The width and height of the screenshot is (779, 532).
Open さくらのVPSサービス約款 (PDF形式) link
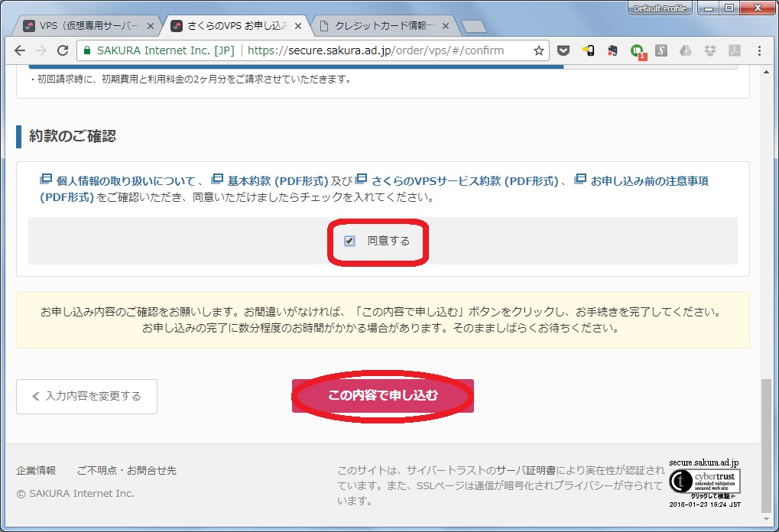click(465, 181)
